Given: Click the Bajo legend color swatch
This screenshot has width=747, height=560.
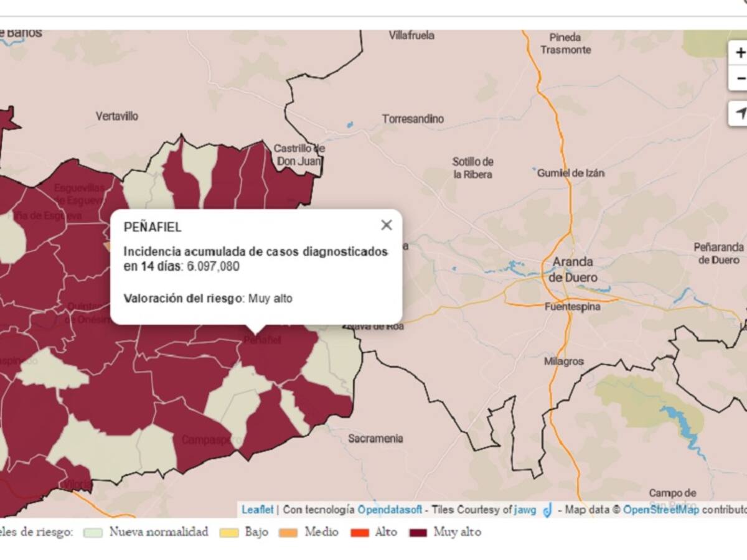Looking at the screenshot, I should tap(229, 533).
